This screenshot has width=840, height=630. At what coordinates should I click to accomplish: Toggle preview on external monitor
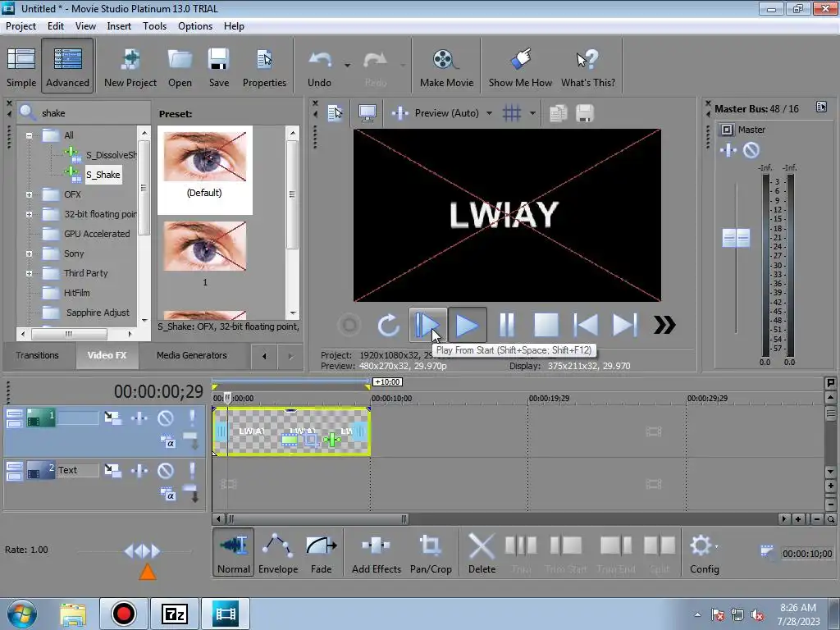click(x=367, y=113)
